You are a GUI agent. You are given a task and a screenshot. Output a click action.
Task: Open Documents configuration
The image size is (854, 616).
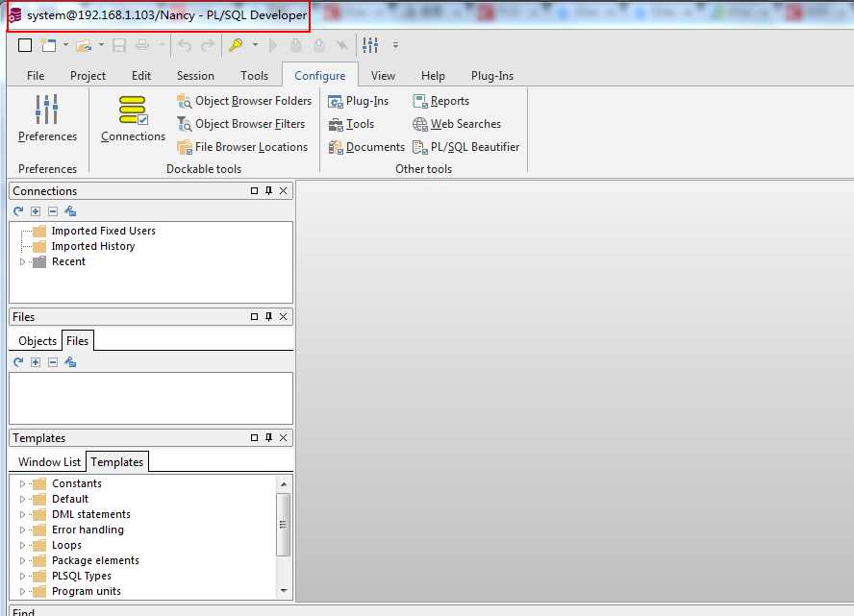click(x=366, y=147)
